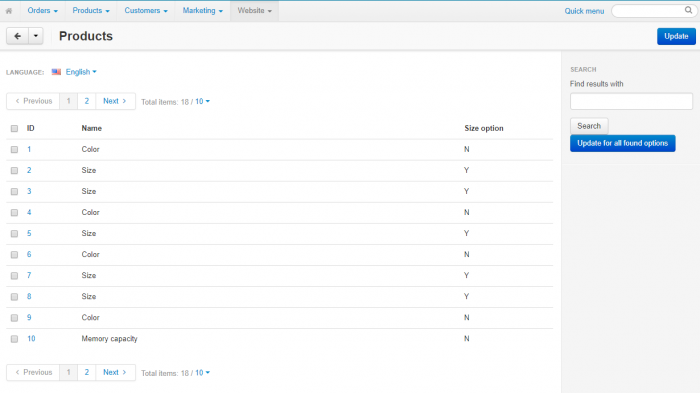Click the US flag language icon
This screenshot has height=393, width=700.
coord(56,72)
